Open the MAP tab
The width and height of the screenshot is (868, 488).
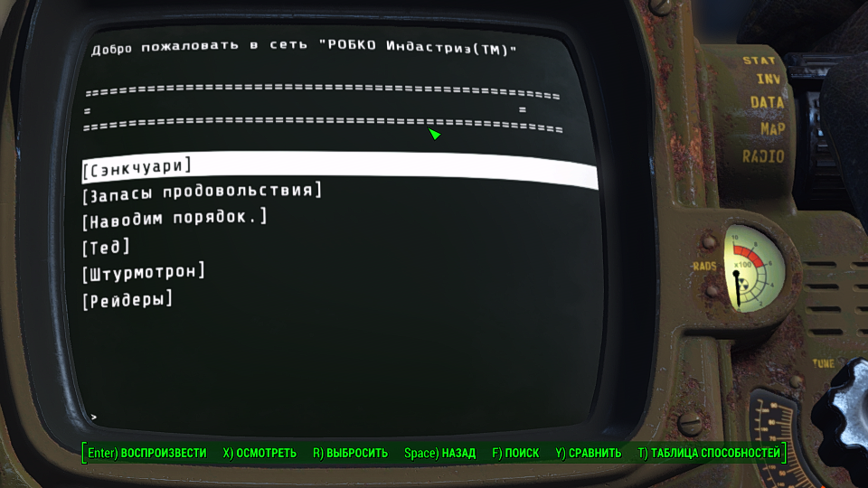pyautogui.click(x=772, y=129)
